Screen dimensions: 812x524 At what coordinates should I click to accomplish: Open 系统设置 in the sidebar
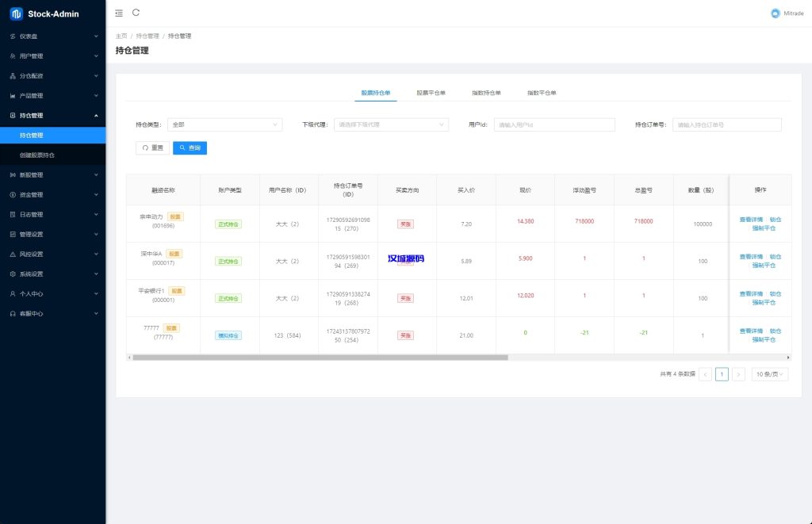[x=31, y=274]
